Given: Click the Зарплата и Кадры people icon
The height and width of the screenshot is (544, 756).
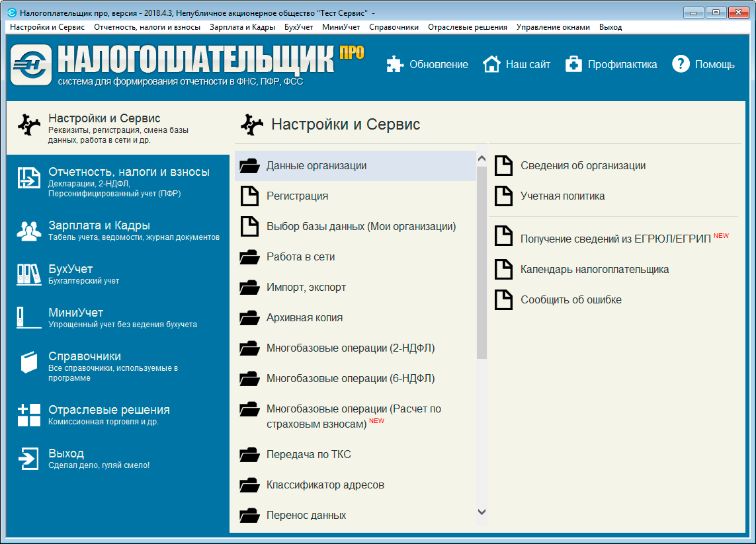Looking at the screenshot, I should coord(29,231).
